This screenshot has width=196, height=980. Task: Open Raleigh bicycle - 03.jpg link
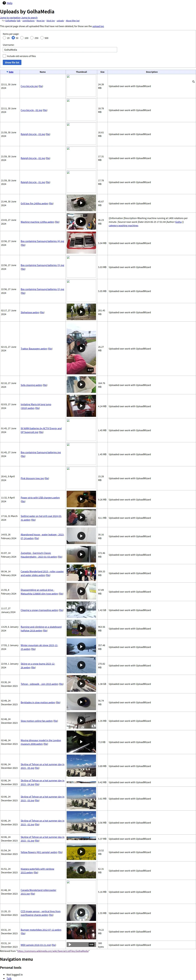point(33,134)
